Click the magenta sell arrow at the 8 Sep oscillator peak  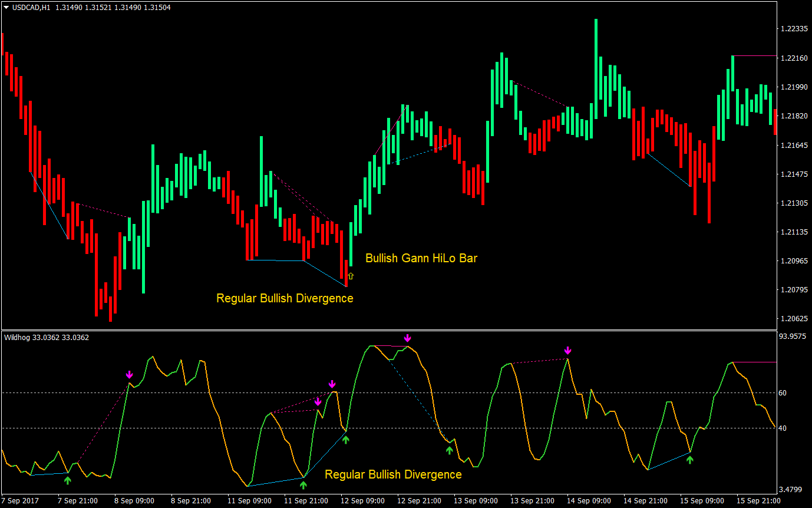click(130, 373)
